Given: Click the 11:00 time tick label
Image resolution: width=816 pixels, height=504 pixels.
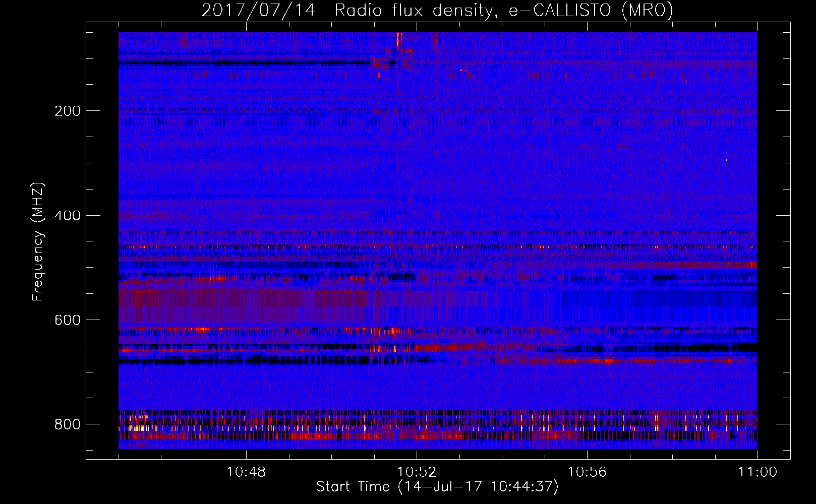Looking at the screenshot, I should (x=757, y=472).
